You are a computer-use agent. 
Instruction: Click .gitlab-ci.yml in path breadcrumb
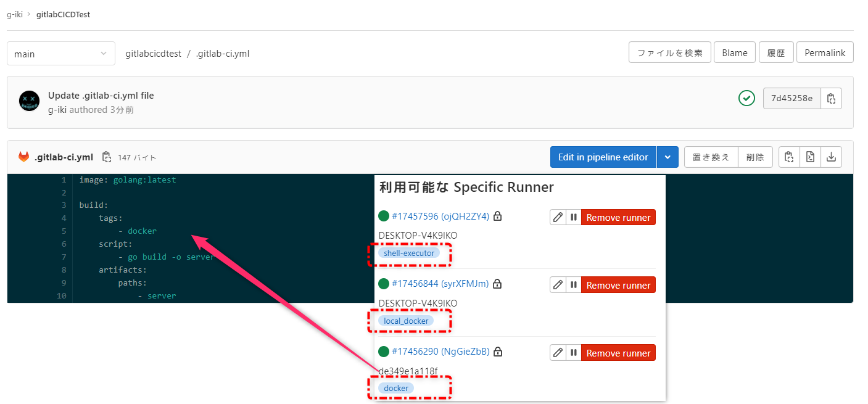point(223,54)
